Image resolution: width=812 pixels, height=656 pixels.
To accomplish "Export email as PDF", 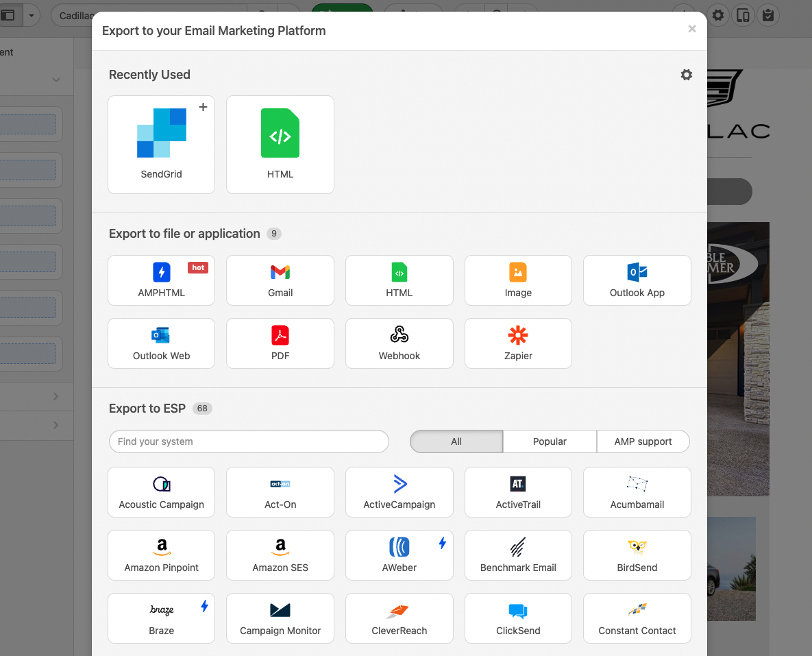I will point(280,343).
